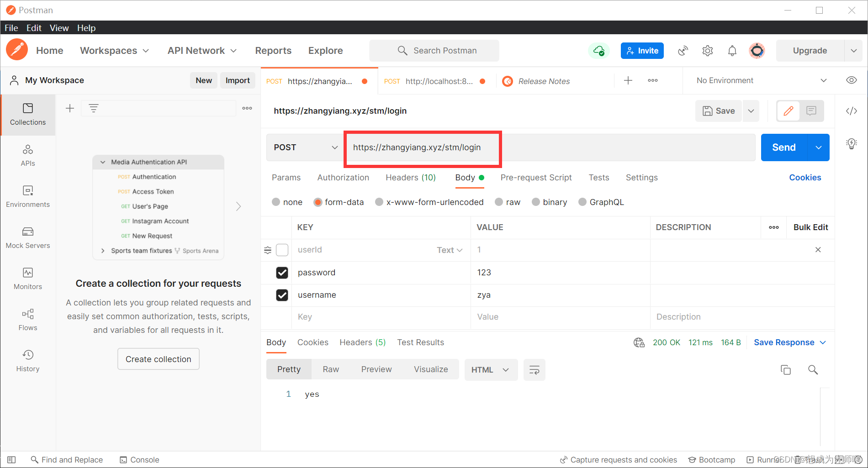Uncheck the username row checkbox
The image size is (868, 468).
pos(282,295)
